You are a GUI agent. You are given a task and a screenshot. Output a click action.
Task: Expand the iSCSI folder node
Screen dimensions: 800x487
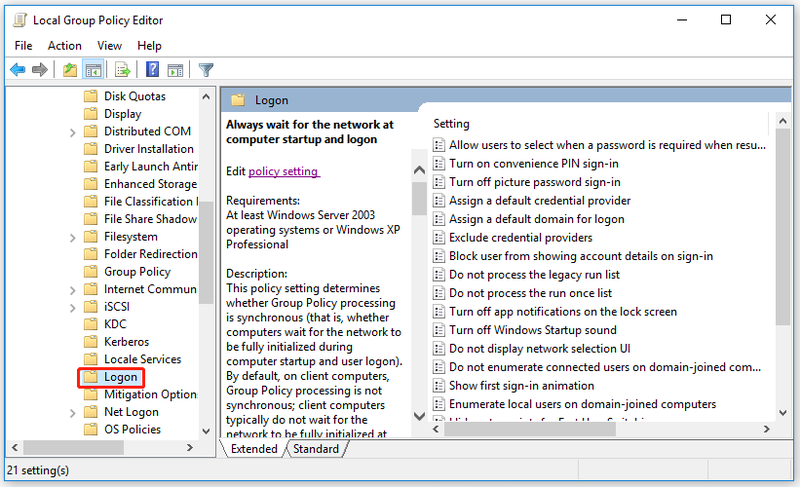tap(72, 307)
